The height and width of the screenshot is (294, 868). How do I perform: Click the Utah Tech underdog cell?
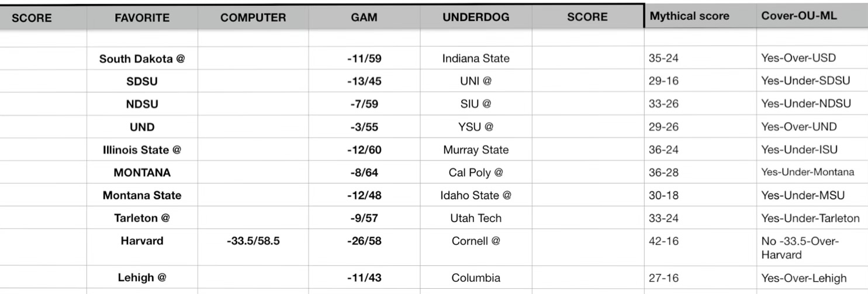point(475,219)
